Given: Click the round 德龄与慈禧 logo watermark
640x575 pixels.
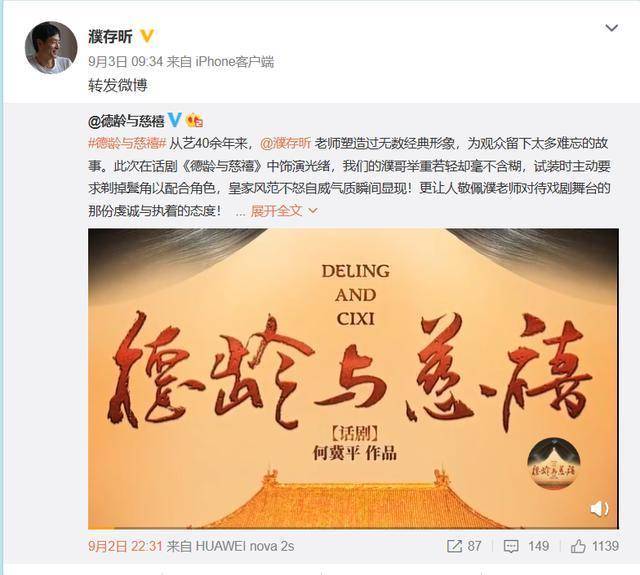Looking at the screenshot, I should pos(553,464).
